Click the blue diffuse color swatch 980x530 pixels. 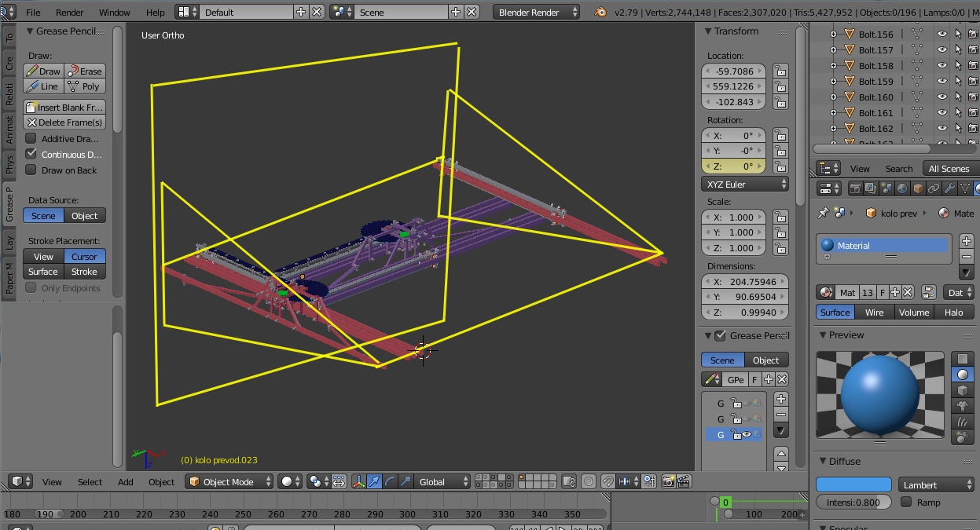(x=853, y=484)
